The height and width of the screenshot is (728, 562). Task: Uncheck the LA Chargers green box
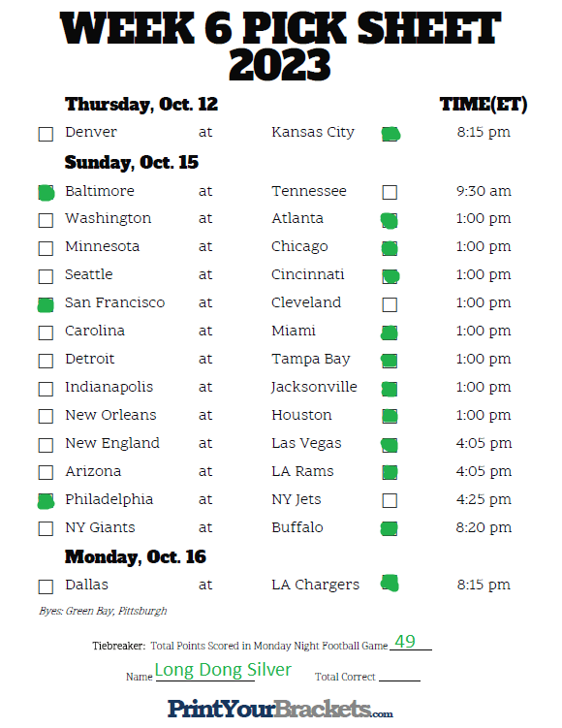[390, 584]
